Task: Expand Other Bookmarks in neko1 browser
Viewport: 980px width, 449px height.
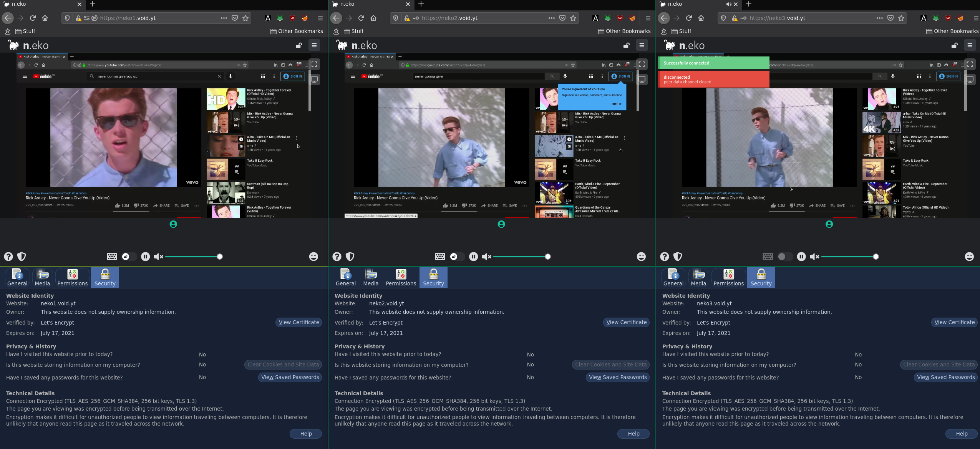Action: coord(297,31)
